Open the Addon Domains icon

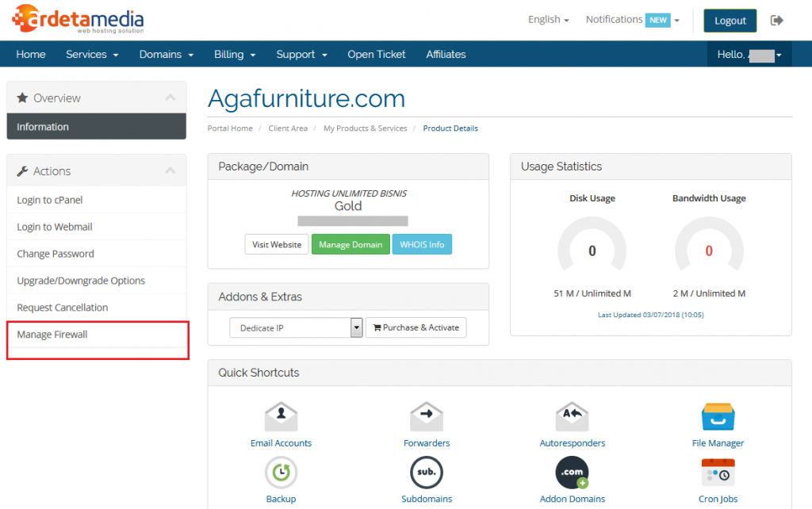572,473
